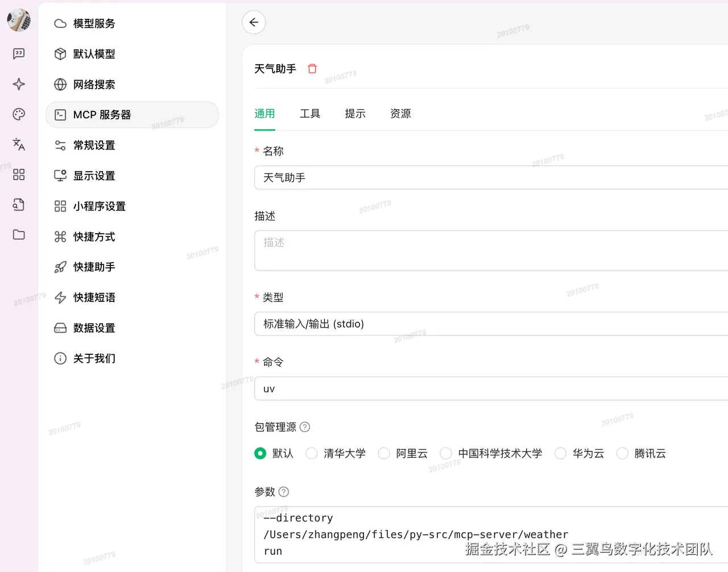The width and height of the screenshot is (728, 572).
Task: Click the help icon beside 包管理源
Action: [x=305, y=427]
